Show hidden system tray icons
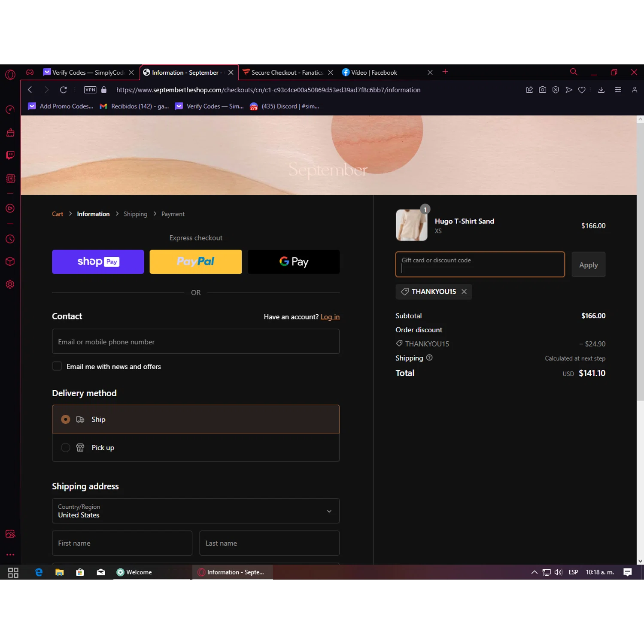 pyautogui.click(x=535, y=572)
